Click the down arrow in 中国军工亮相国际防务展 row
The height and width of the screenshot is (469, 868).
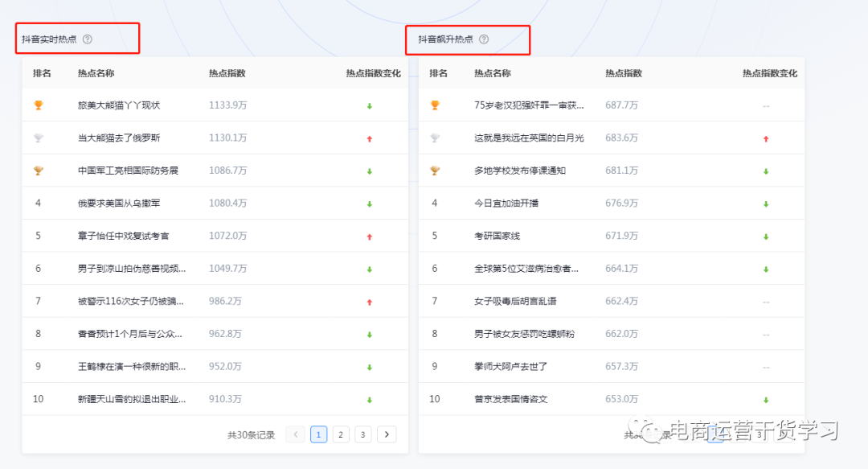(369, 171)
